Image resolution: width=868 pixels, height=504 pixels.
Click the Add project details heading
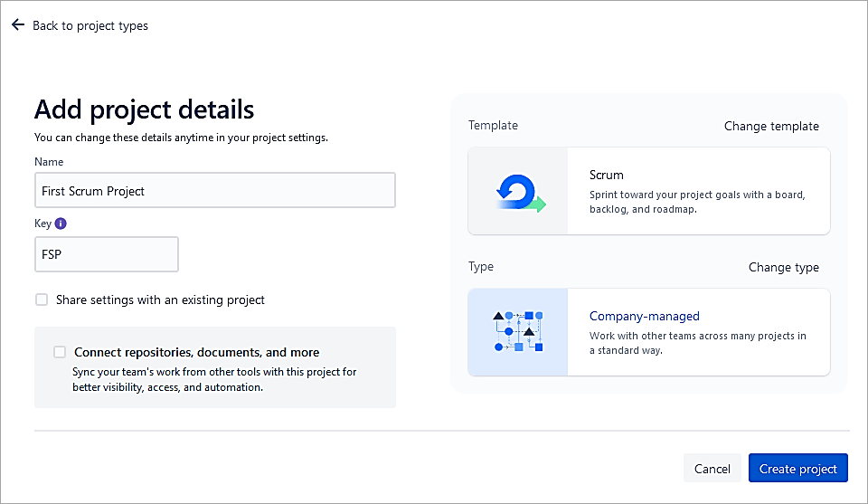coord(144,109)
